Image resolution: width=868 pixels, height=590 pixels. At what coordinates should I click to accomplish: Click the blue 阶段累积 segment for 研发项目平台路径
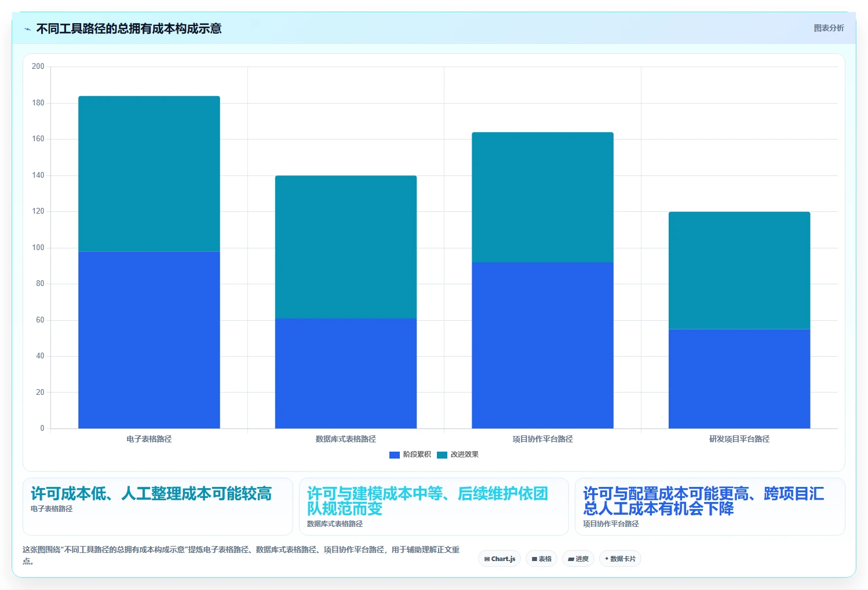(739, 379)
